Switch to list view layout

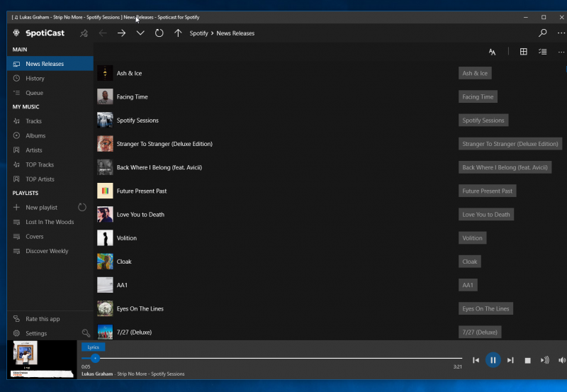542,52
